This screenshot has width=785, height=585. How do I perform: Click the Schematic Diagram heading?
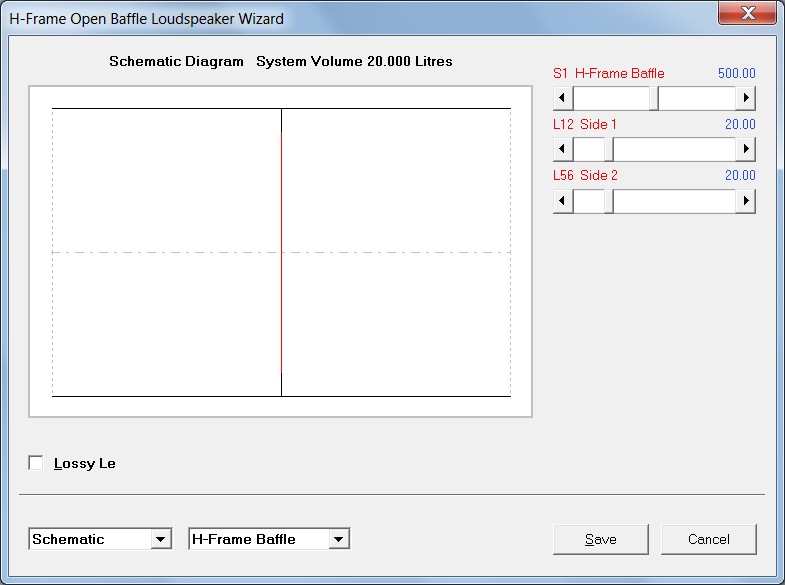pos(176,62)
